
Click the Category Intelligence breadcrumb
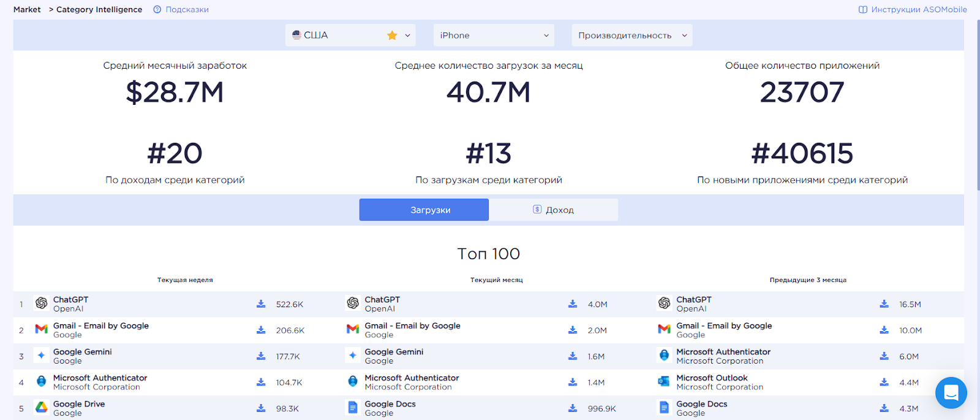pyautogui.click(x=99, y=10)
